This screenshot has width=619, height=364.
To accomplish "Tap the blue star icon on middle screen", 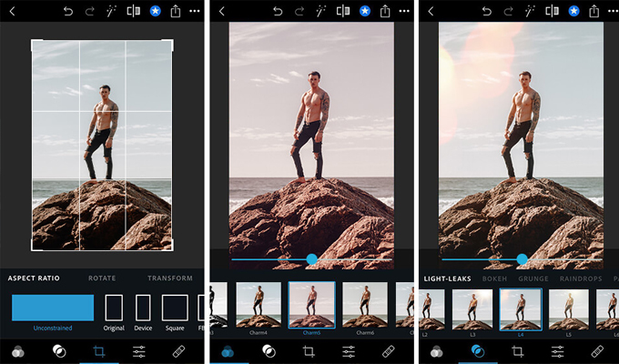I will point(364,11).
